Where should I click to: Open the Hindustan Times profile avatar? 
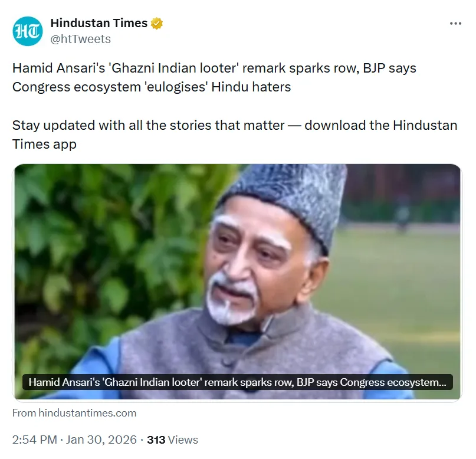pyautogui.click(x=28, y=31)
